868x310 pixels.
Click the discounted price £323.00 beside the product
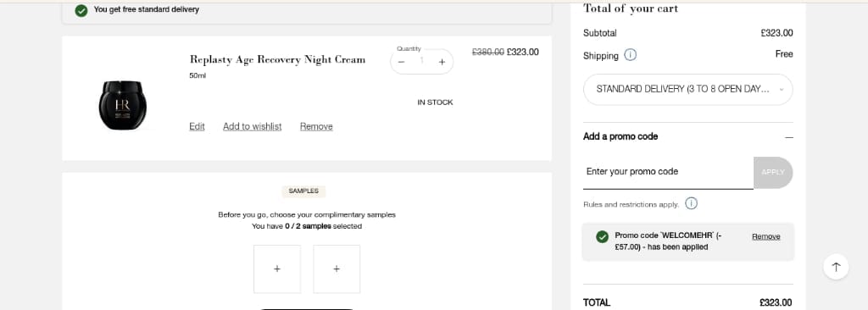pyautogui.click(x=522, y=52)
